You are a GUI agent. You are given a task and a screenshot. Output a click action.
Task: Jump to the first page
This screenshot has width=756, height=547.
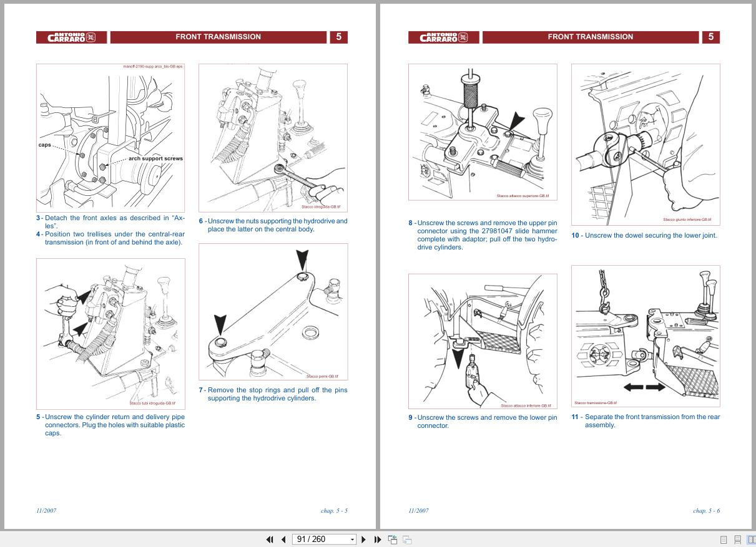270,540
